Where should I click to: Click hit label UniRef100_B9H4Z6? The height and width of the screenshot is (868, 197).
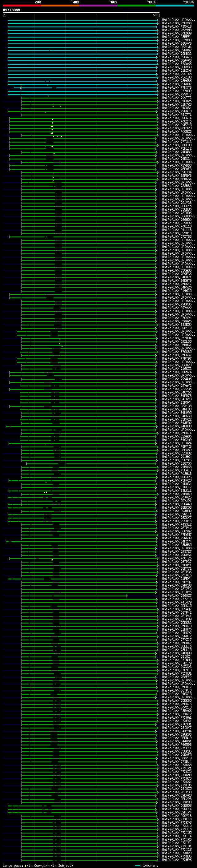(x=177, y=57)
